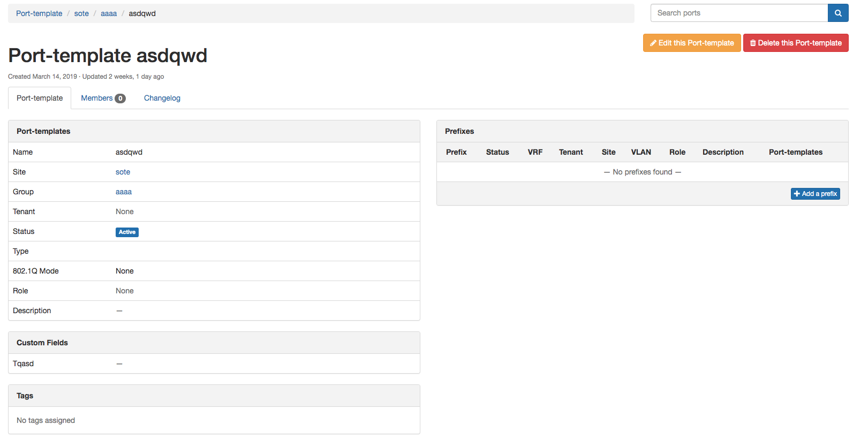Click plus icon on Add a prefix
The height and width of the screenshot is (439, 868).
coord(797,194)
